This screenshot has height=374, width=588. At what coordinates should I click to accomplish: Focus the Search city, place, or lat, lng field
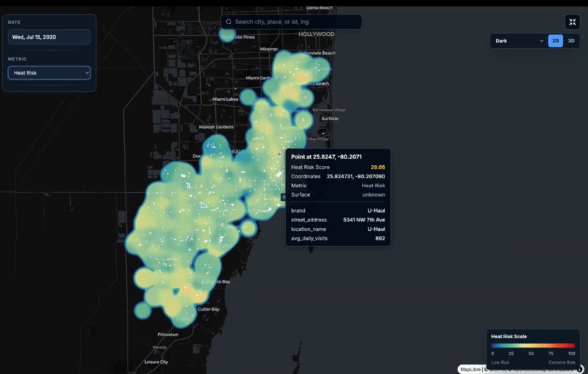pos(291,22)
